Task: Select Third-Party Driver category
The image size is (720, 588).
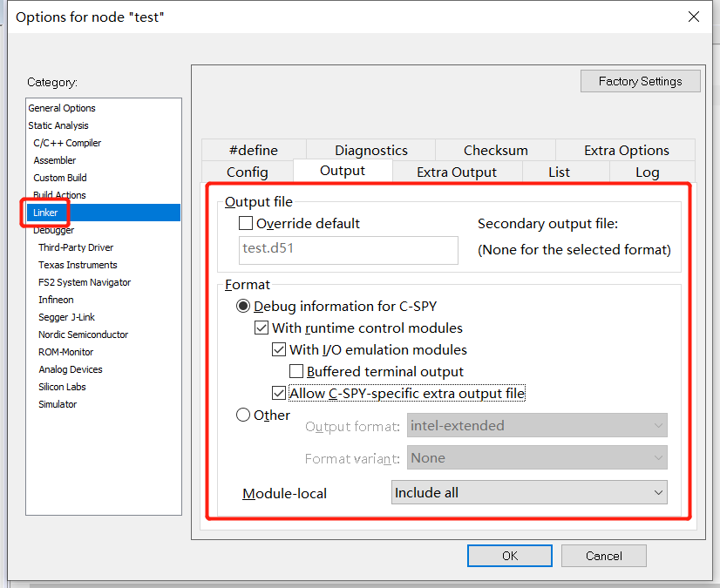Action: coord(104,247)
